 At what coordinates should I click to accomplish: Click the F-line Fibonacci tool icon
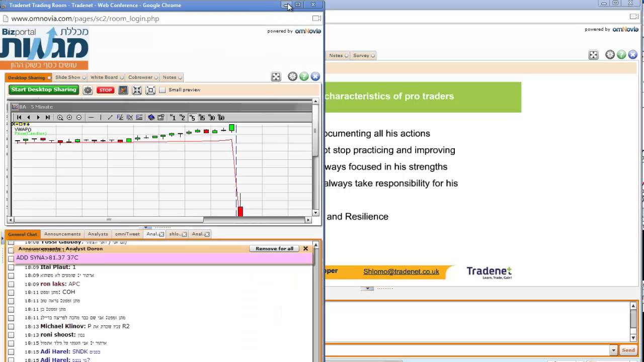pos(120,118)
